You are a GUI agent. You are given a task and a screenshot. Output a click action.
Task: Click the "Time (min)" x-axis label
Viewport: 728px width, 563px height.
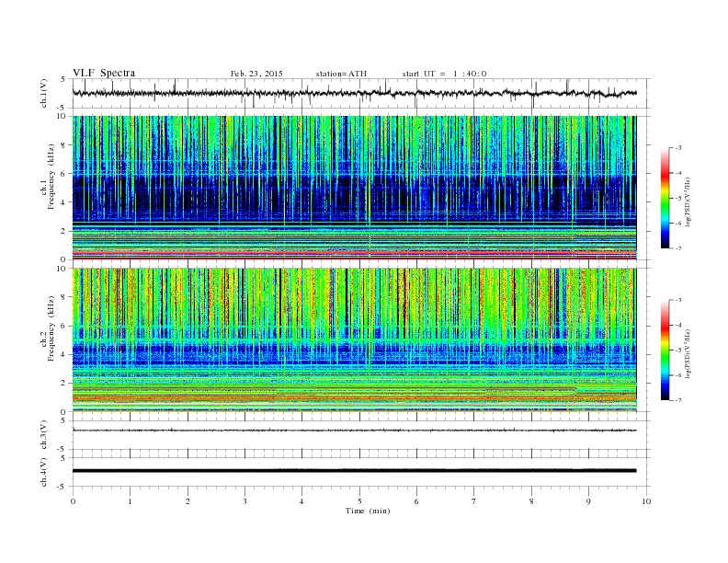click(368, 511)
